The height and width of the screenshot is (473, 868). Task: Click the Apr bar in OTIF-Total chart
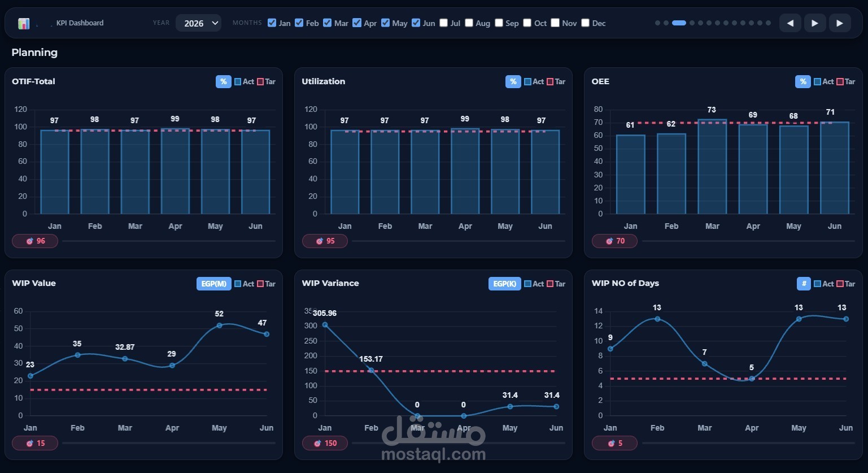pyautogui.click(x=175, y=171)
